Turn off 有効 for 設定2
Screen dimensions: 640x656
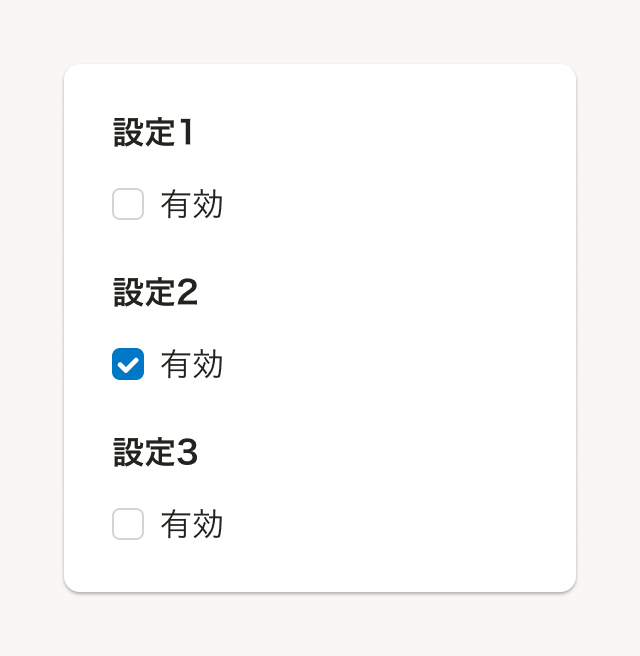pyautogui.click(x=128, y=364)
